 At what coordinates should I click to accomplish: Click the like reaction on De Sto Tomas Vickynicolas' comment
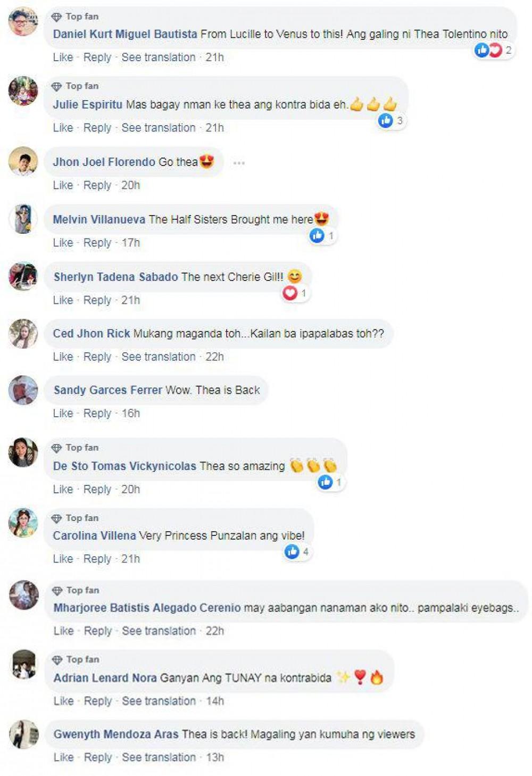coord(325,482)
